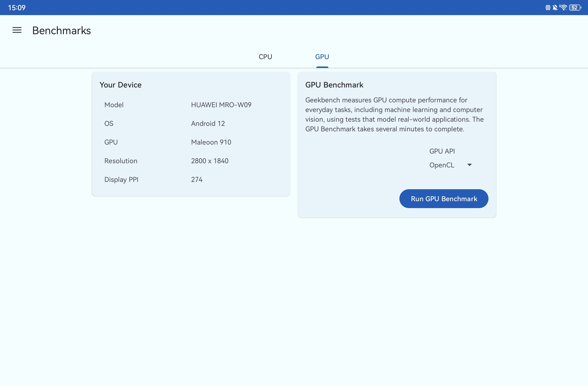Image resolution: width=588 pixels, height=386 pixels.
Task: Select the OS row label
Action: coord(109,123)
